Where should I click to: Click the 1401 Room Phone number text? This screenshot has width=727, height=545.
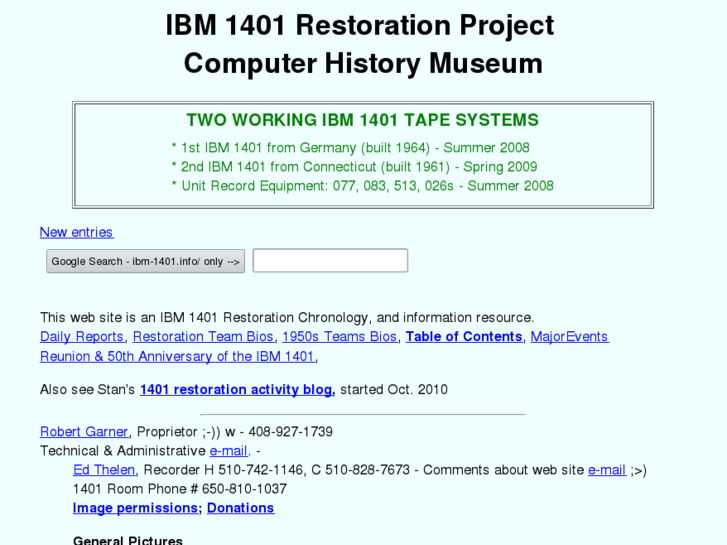tap(180, 489)
